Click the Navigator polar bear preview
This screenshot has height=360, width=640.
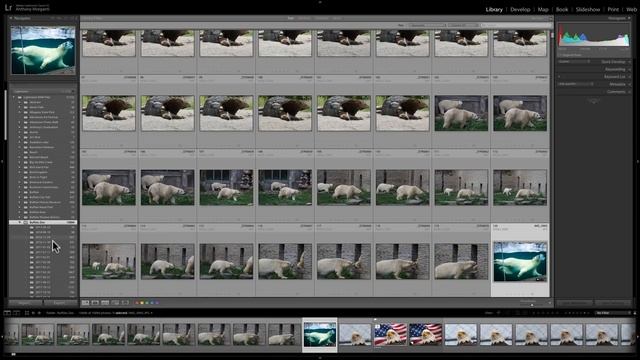click(x=43, y=50)
